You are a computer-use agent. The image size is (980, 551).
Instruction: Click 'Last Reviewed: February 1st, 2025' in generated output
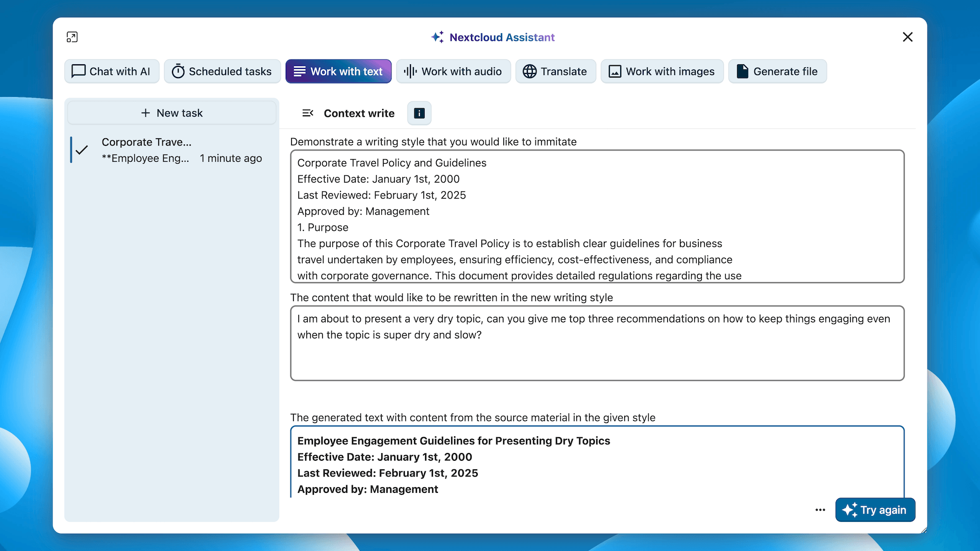[387, 473]
